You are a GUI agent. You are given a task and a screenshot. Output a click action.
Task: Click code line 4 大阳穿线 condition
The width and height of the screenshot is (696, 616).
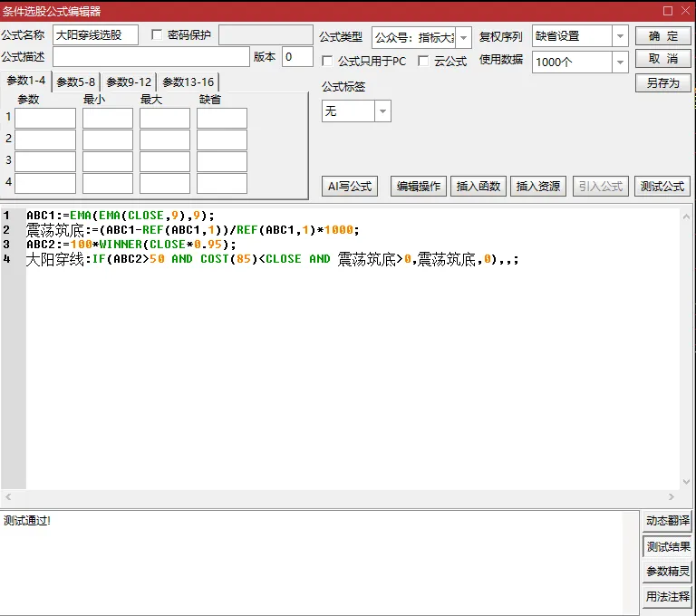[273, 259]
